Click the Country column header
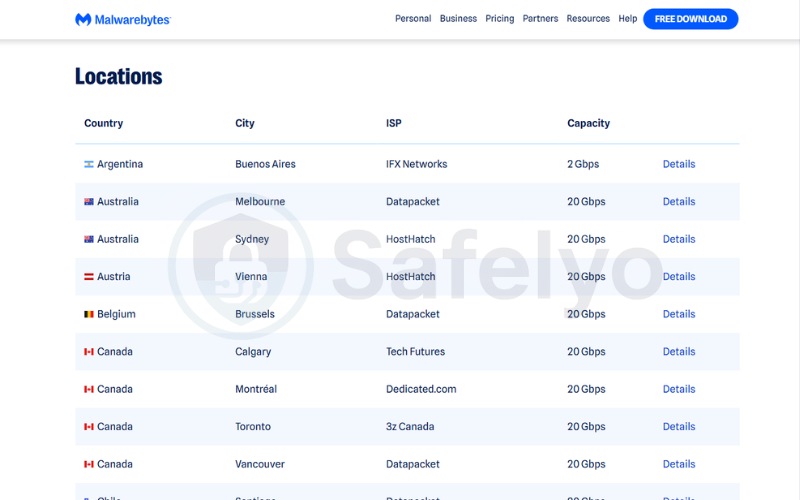This screenshot has width=800, height=500. 104,123
